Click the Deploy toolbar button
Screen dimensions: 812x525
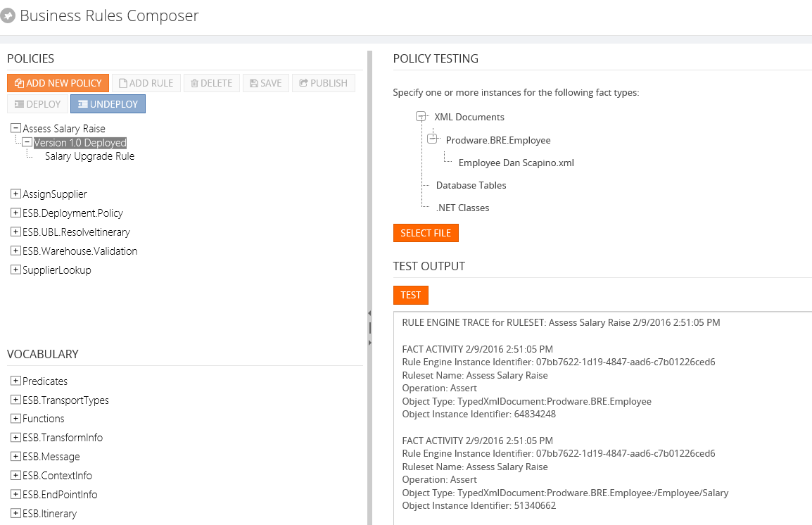pyautogui.click(x=37, y=104)
